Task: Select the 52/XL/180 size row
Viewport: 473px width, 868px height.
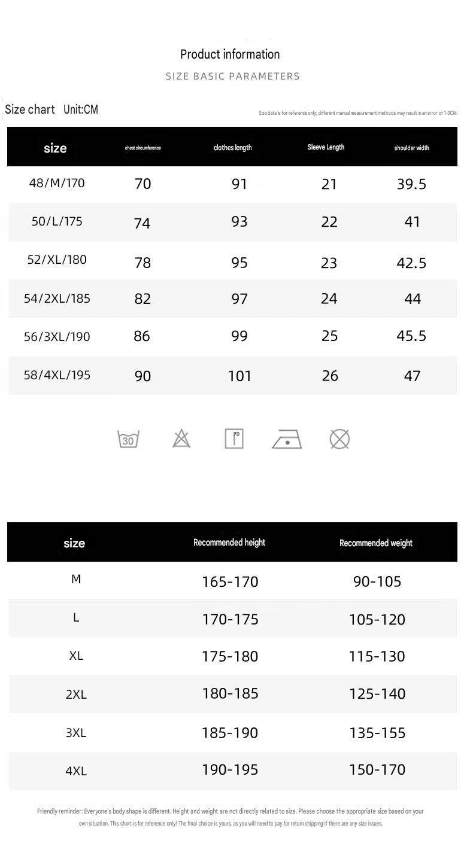Action: (x=232, y=261)
